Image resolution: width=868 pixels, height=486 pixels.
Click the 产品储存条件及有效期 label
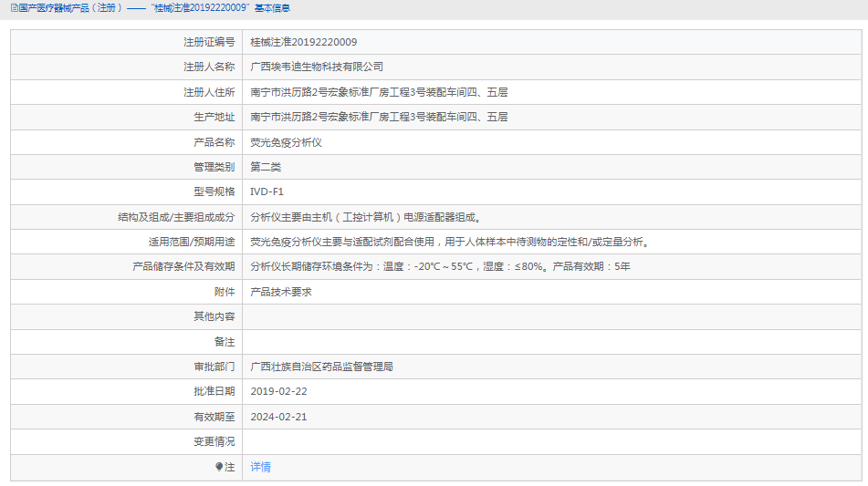(x=183, y=266)
